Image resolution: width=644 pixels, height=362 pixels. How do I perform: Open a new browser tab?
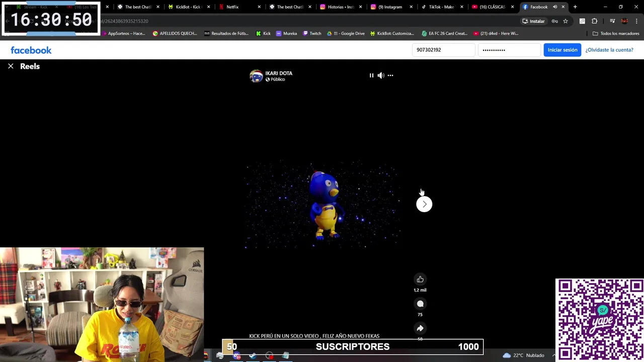click(x=575, y=7)
